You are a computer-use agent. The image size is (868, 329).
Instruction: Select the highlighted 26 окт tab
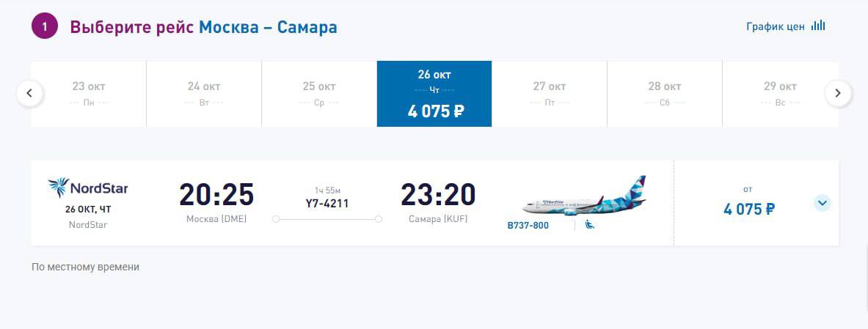click(x=434, y=93)
